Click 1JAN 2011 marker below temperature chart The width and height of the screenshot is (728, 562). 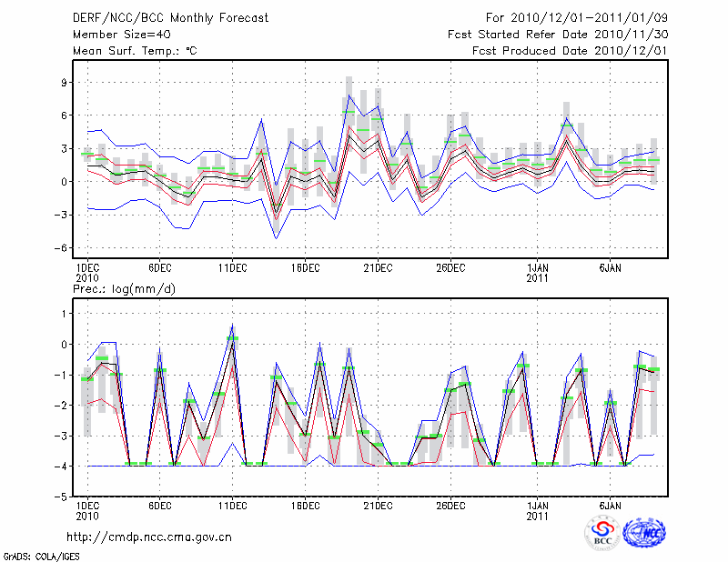[x=538, y=272]
